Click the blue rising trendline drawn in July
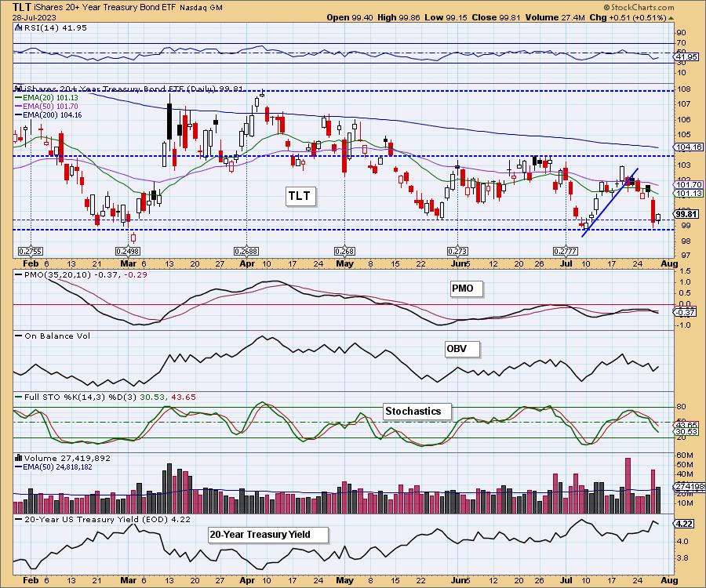This screenshot has width=706, height=588. pyautogui.click(x=610, y=202)
